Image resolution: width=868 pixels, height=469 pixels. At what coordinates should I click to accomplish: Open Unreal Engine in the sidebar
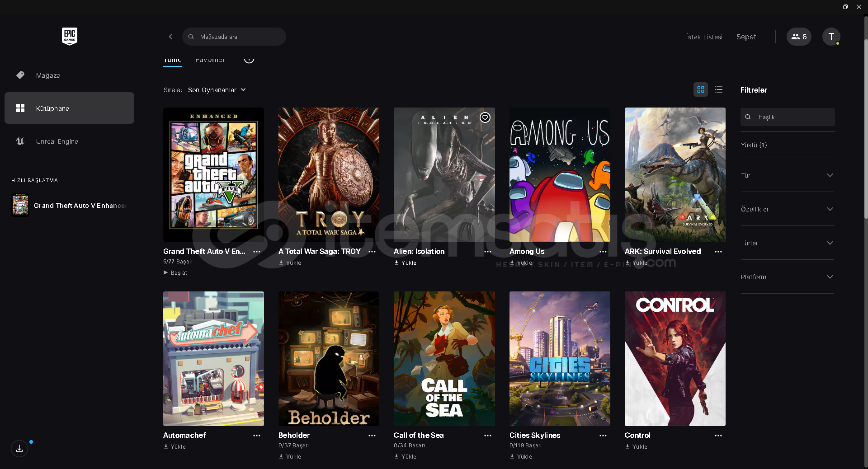[69, 141]
